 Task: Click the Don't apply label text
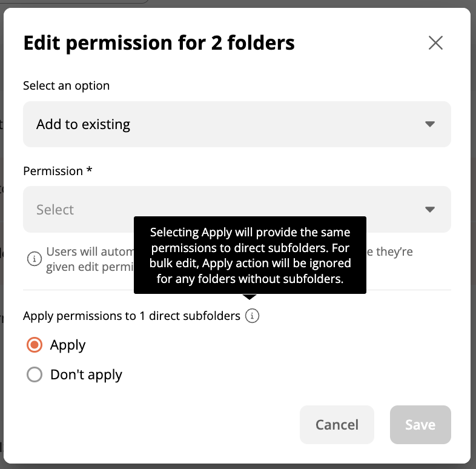(86, 374)
